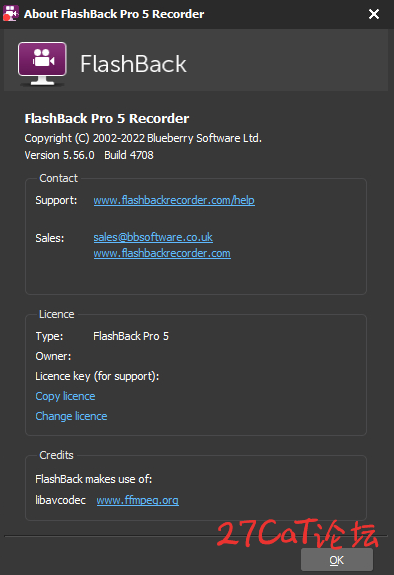Click the purple monitor camera logo
Screen dimensions: 394x575
[x=42, y=64]
